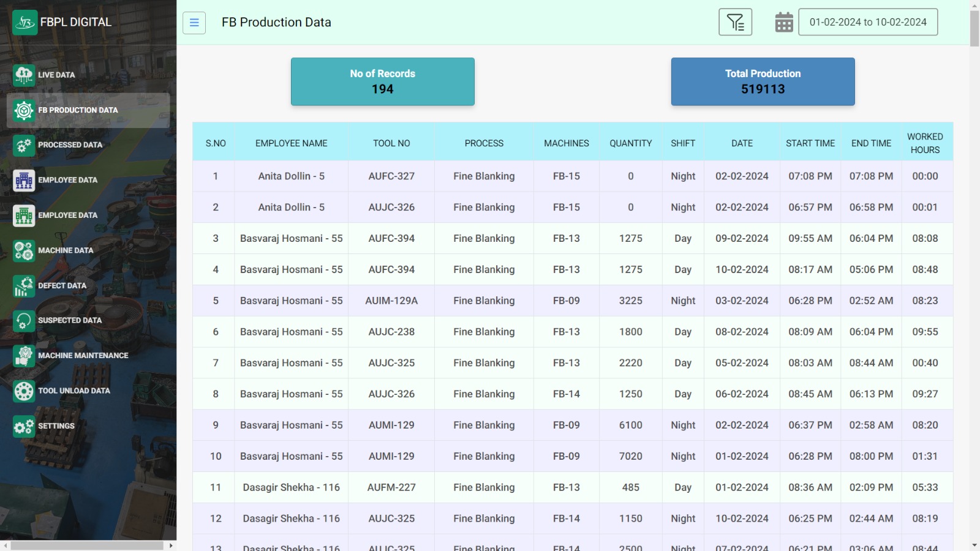This screenshot has width=980, height=551.
Task: Toggle the sidebar with hamburger menu button
Action: pos(194,23)
